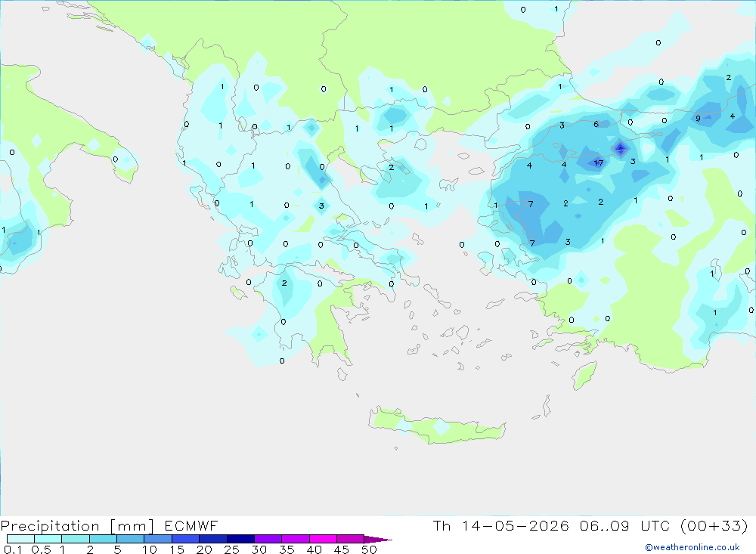Screen dimensions: 756x554
Task: Click the legend scale label '30'
Action: click(259, 549)
